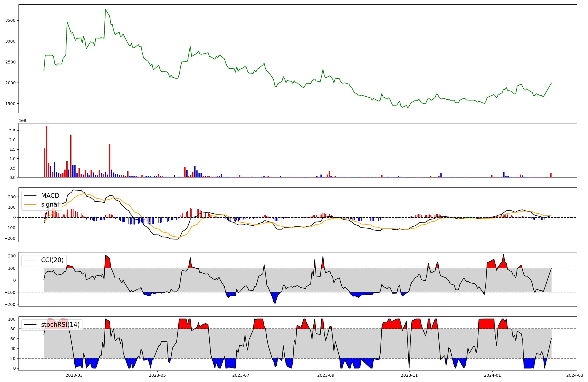Viewport: 588px width, 382px height.
Task: Click the 2500 price axis tick label
Action: coord(11,62)
